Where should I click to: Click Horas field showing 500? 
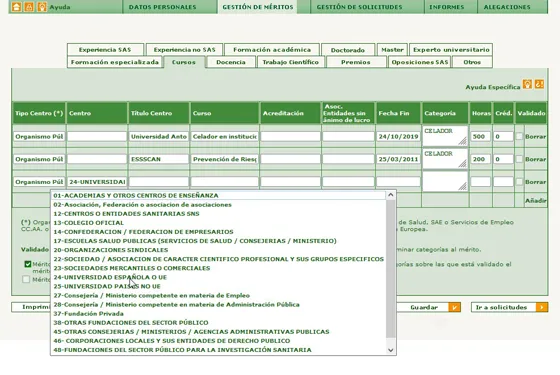point(480,136)
